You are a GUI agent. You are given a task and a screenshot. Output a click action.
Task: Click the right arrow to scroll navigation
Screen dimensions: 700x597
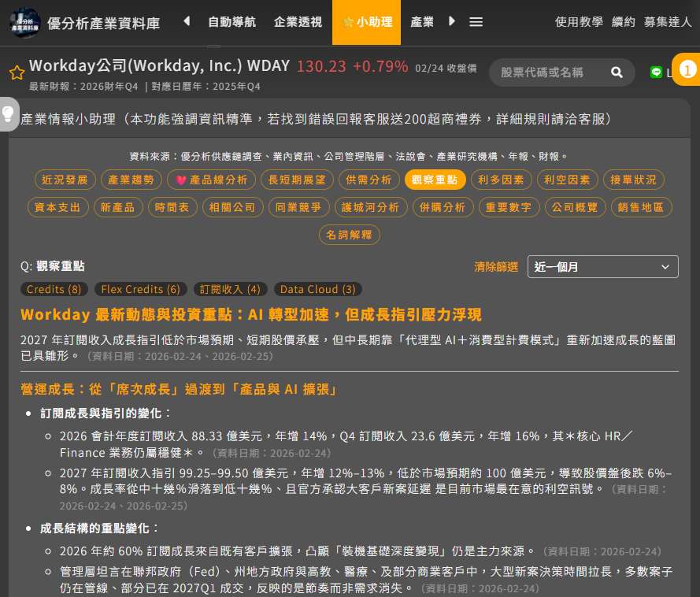pyautogui.click(x=452, y=21)
